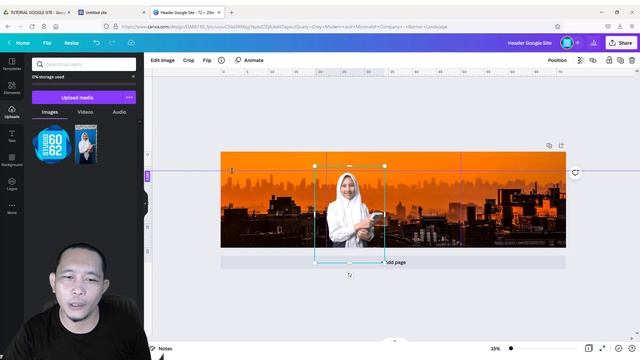The width and height of the screenshot is (640, 360).
Task: Open the File menu
Action: click(47, 43)
